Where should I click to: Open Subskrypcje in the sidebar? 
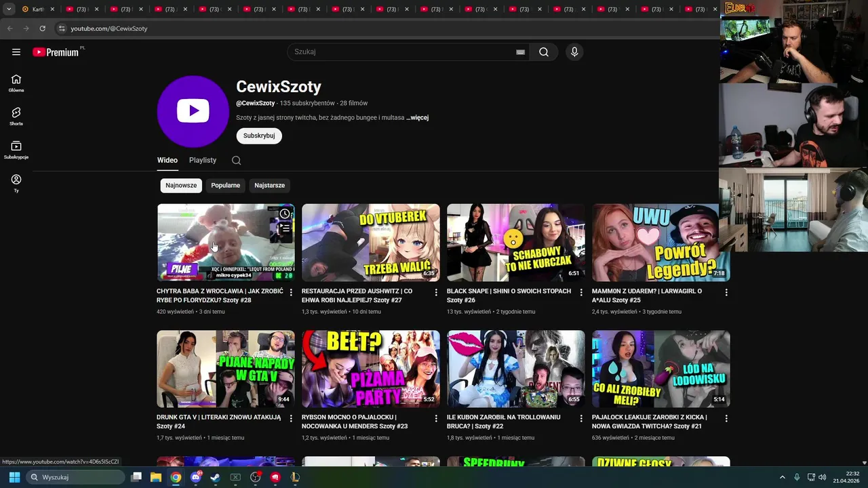[16, 150]
